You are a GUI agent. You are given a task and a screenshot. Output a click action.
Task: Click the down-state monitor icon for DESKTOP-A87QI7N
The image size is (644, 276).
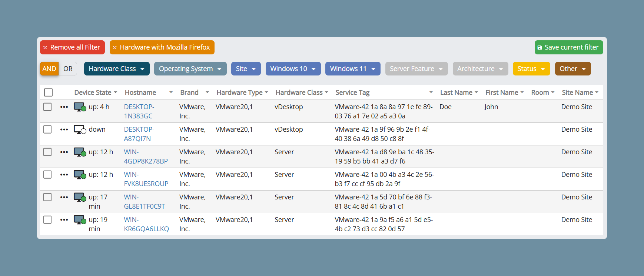[80, 129]
